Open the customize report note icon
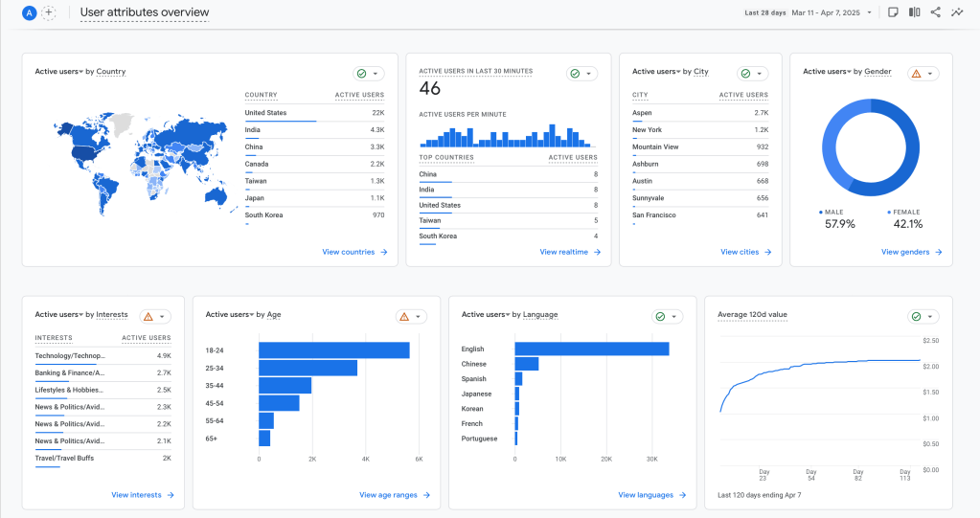This screenshot has width=980, height=518. (x=893, y=12)
